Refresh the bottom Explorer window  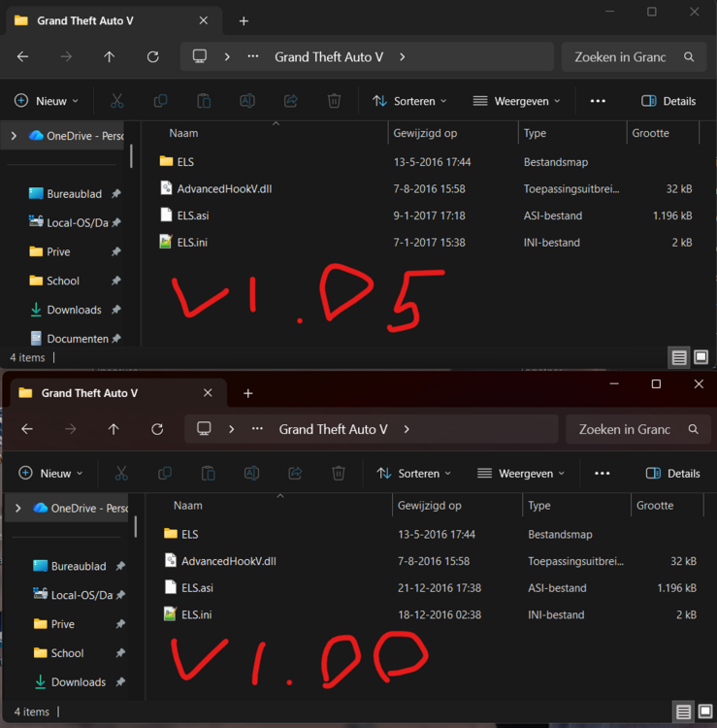(x=157, y=429)
